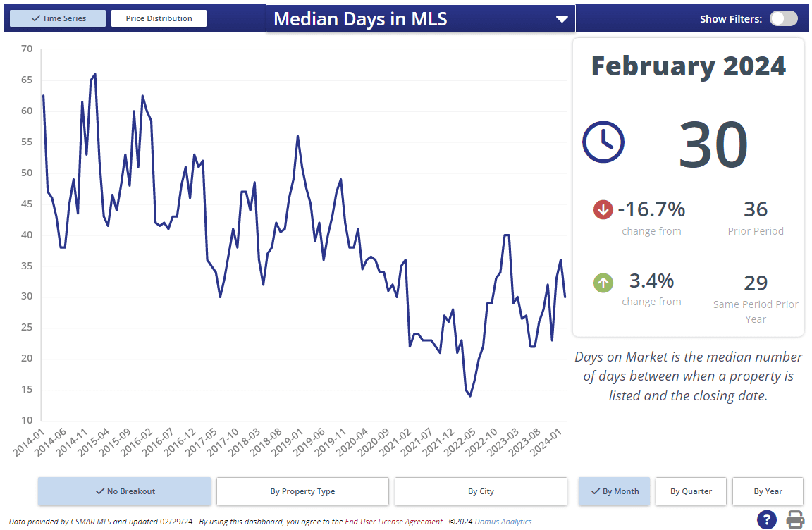This screenshot has height=530, width=812.
Task: Group data By Year
Action: pyautogui.click(x=768, y=491)
